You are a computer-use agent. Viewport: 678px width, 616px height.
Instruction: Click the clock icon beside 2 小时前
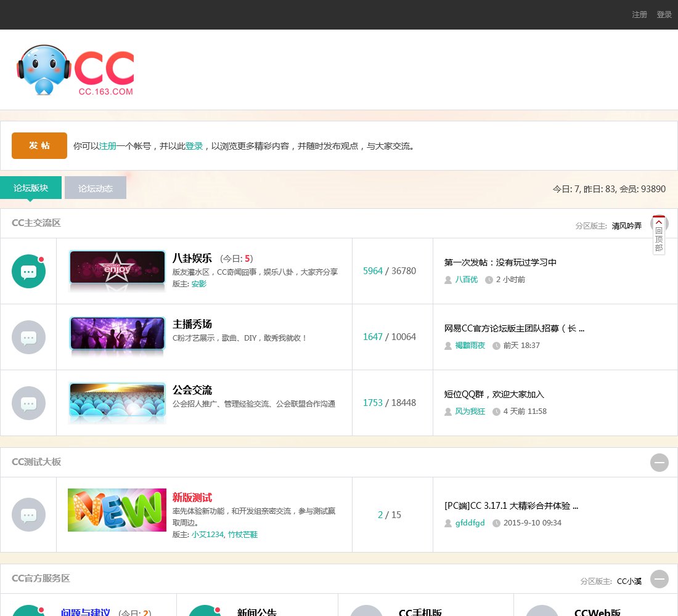[489, 280]
